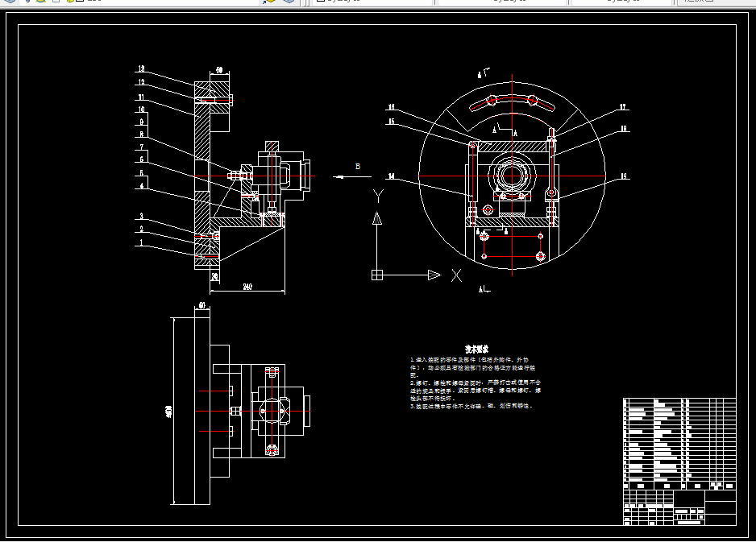756x542 pixels.
Task: Select part balloon number 4
Action: coord(142,185)
